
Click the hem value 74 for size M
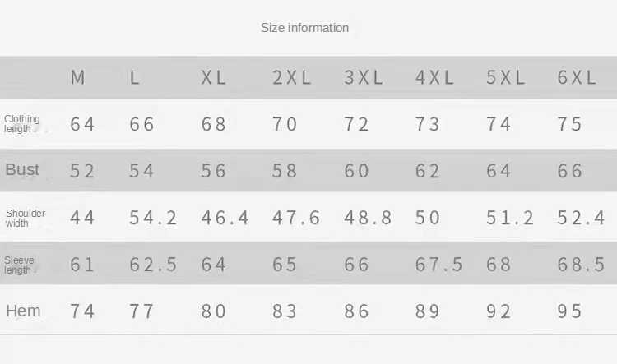tap(82, 311)
